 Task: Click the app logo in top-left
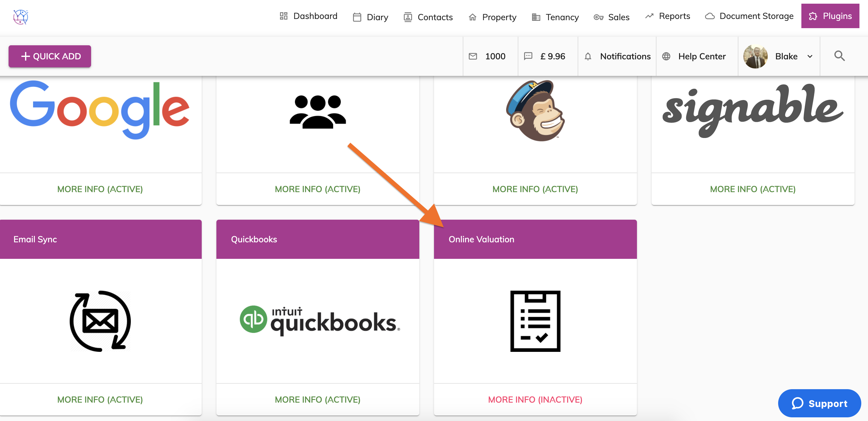click(x=20, y=17)
